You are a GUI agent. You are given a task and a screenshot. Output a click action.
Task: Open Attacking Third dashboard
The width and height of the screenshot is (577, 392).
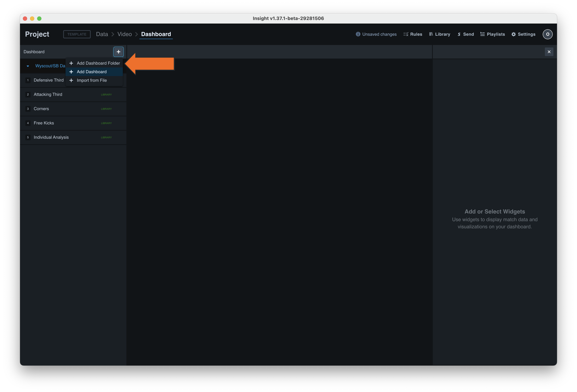pyautogui.click(x=73, y=95)
